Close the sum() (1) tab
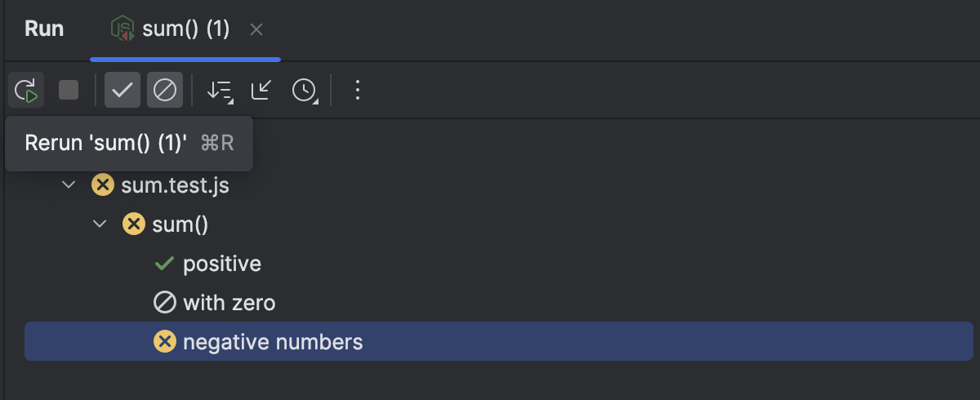980x400 pixels. (256, 30)
